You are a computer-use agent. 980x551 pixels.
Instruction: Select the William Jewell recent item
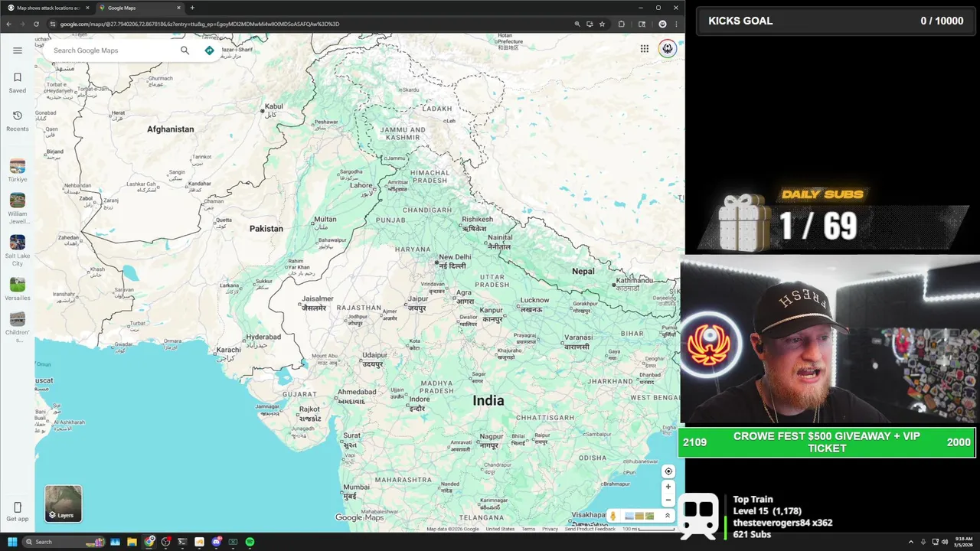pos(18,207)
